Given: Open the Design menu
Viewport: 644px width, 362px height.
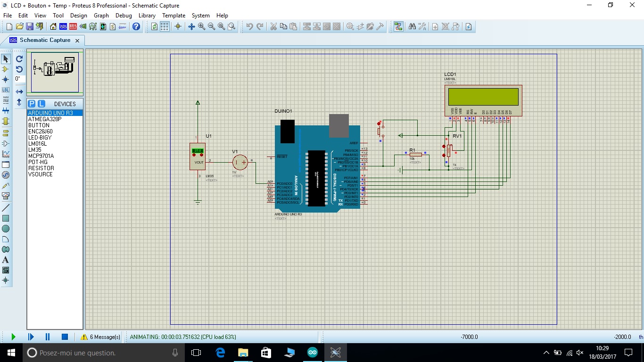Looking at the screenshot, I should [79, 16].
